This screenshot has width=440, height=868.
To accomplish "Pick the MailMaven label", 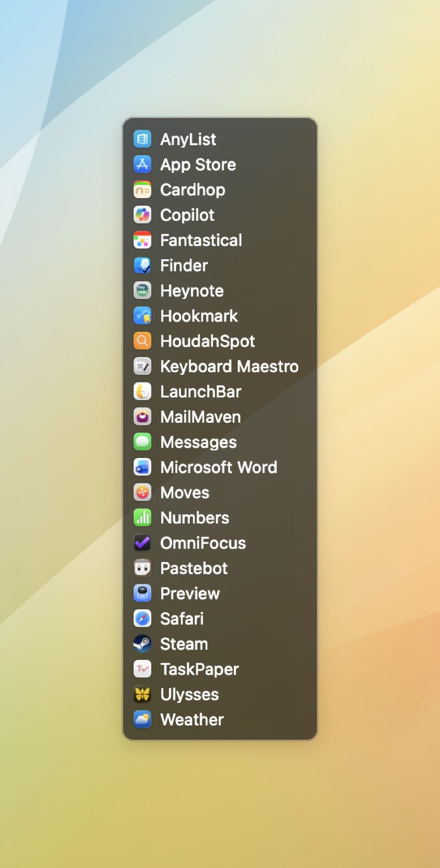I will tap(200, 417).
